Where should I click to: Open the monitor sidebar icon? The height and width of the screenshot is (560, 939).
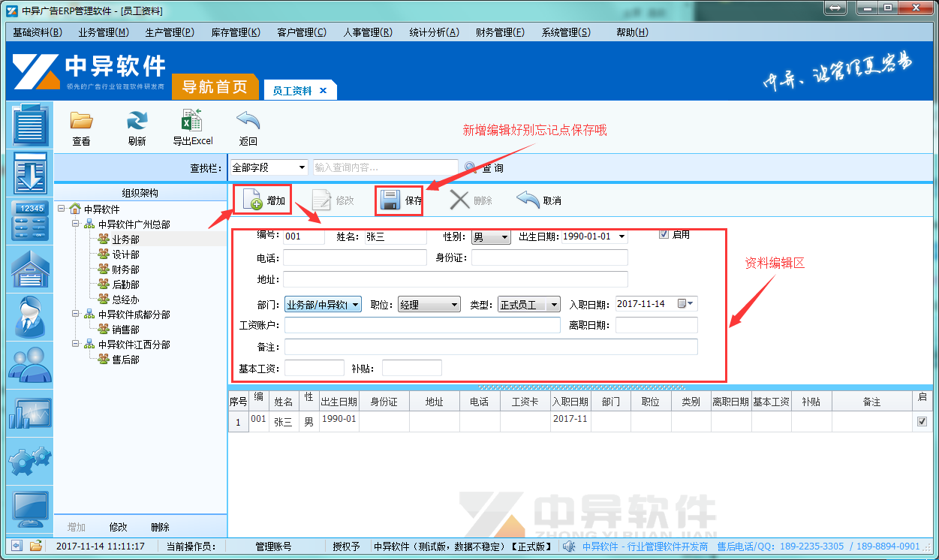click(x=30, y=510)
